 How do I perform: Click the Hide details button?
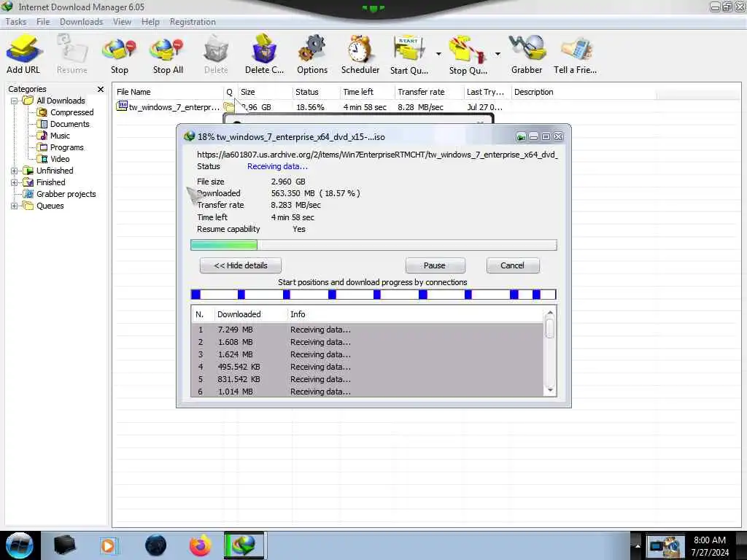pos(241,265)
